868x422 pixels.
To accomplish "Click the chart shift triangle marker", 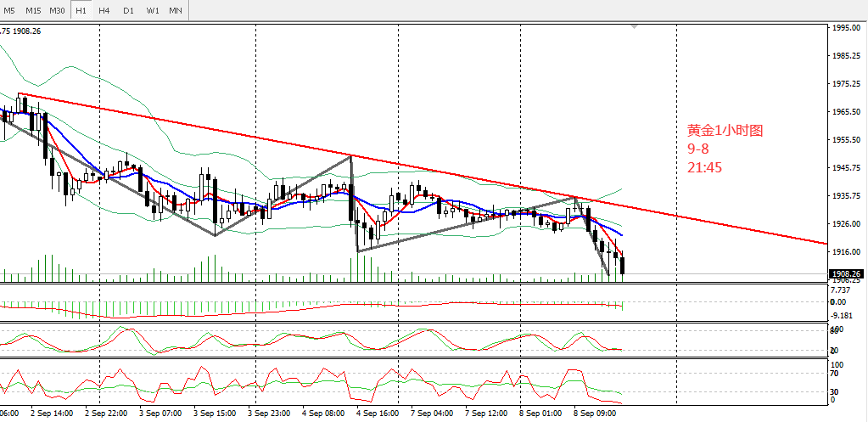I will (635, 26).
